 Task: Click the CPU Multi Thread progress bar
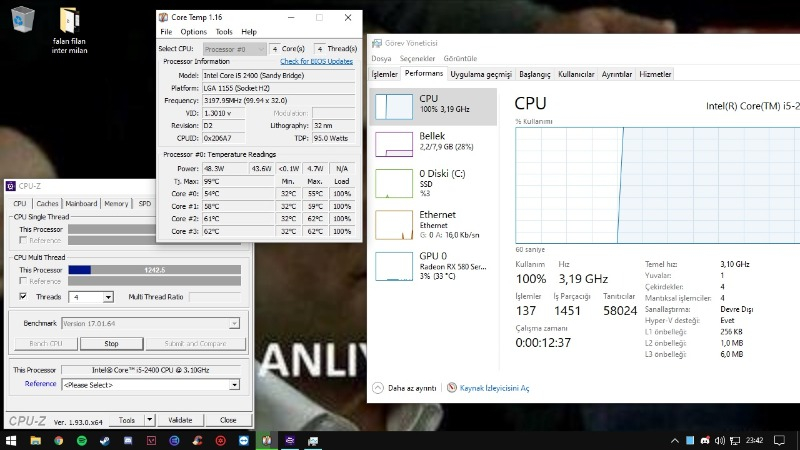click(155, 270)
